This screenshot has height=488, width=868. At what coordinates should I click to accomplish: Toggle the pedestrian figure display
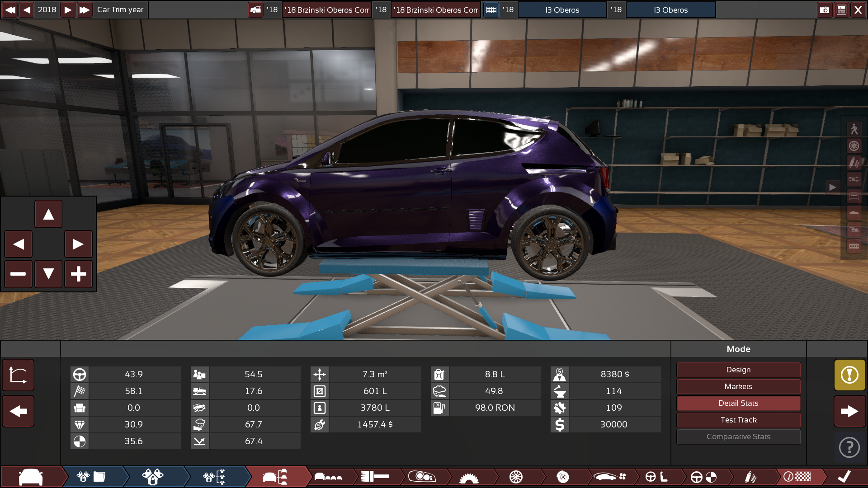pos(854,129)
